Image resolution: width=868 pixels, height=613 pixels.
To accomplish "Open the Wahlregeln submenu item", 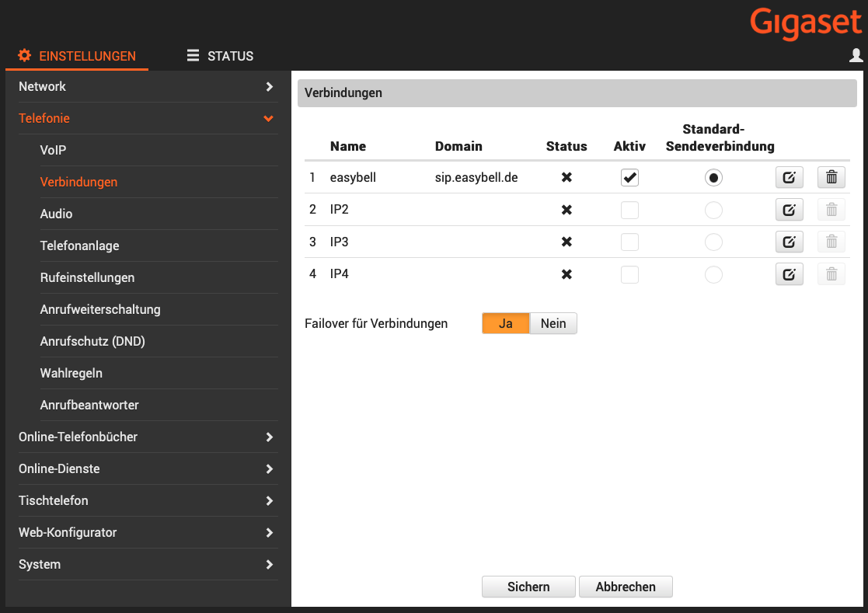I will click(71, 374).
